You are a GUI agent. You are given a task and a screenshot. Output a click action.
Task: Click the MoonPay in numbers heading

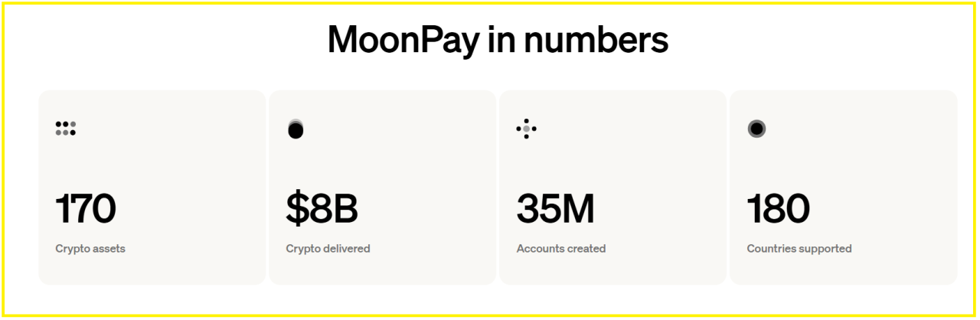(498, 40)
